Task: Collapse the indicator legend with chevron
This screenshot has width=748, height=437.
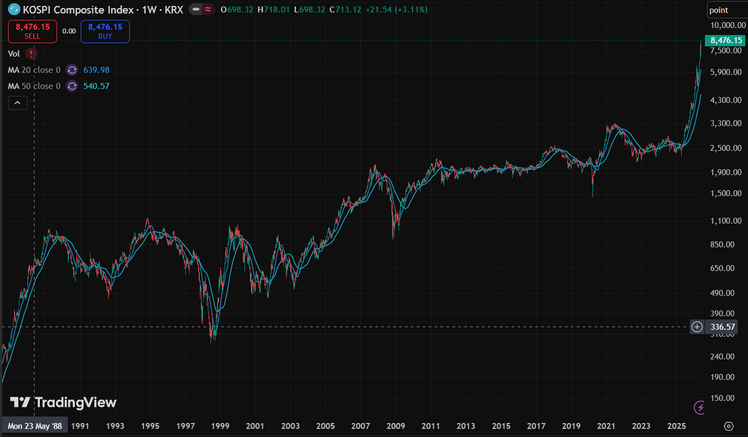Action: pos(18,103)
